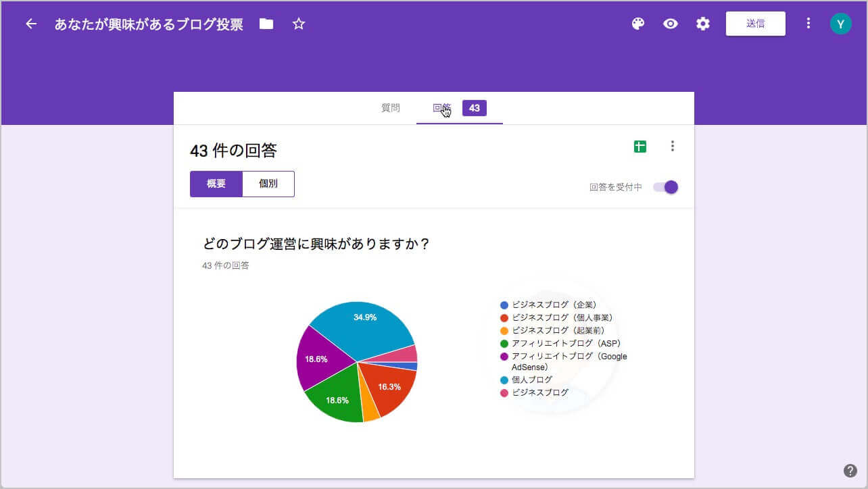Select the 回答 tab

(442, 108)
